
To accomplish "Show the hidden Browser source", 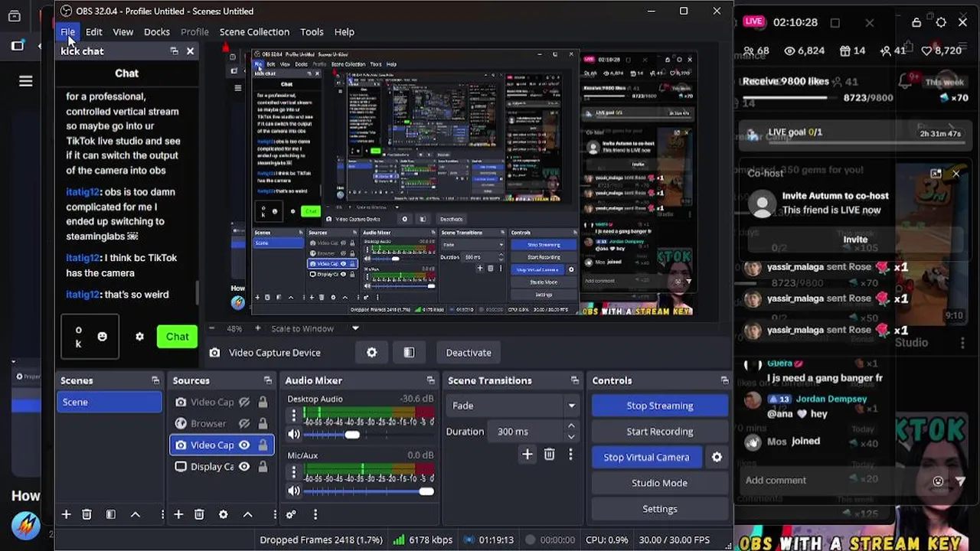I will (x=244, y=423).
